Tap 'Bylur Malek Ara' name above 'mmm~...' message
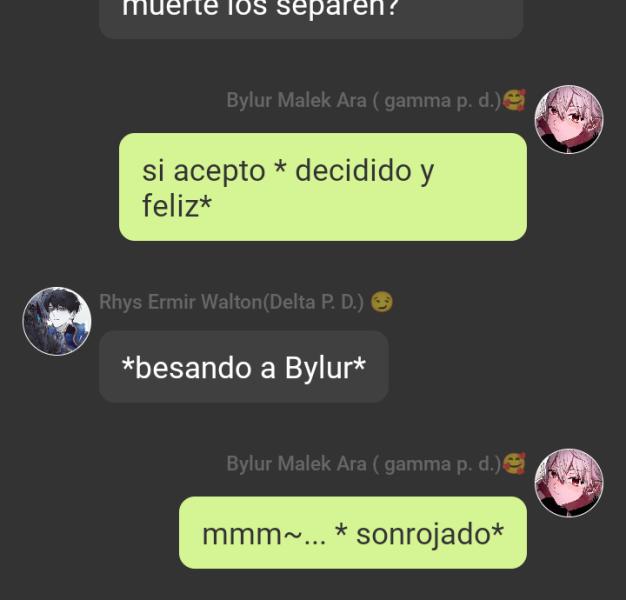The height and width of the screenshot is (600, 626). click(296, 464)
